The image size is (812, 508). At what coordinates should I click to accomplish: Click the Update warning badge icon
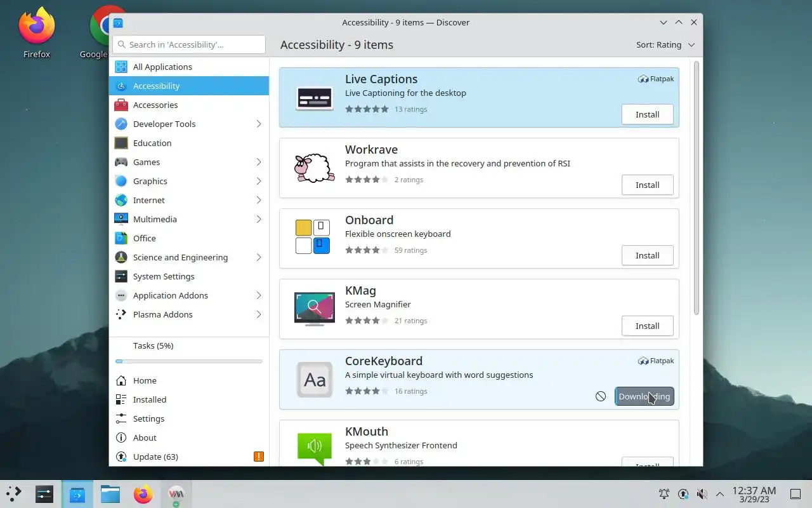(x=259, y=457)
